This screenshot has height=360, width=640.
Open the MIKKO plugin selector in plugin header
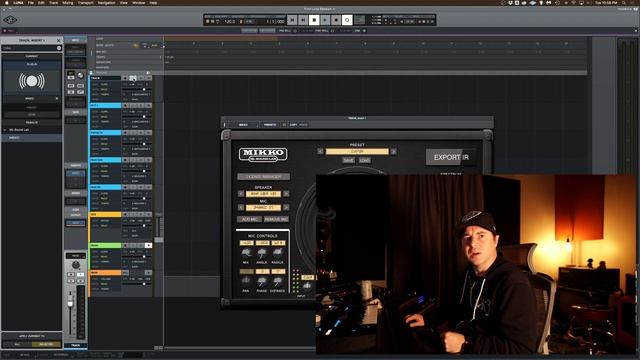tap(244, 124)
